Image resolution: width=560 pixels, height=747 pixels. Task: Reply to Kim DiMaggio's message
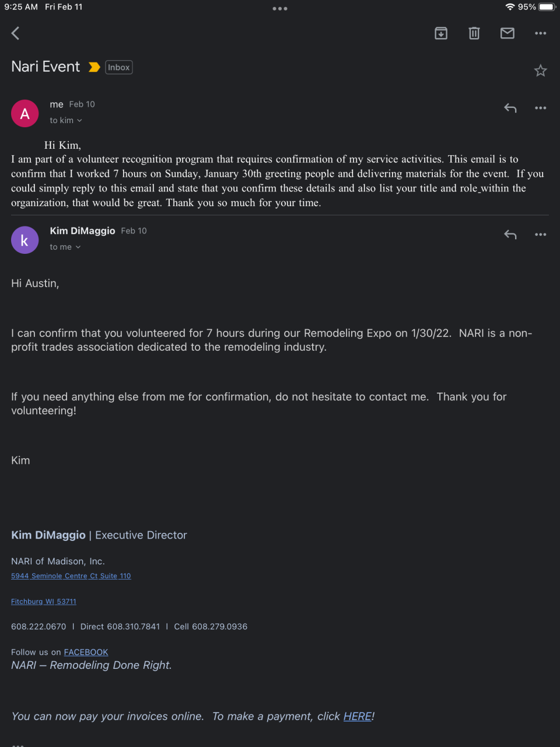pos(510,235)
